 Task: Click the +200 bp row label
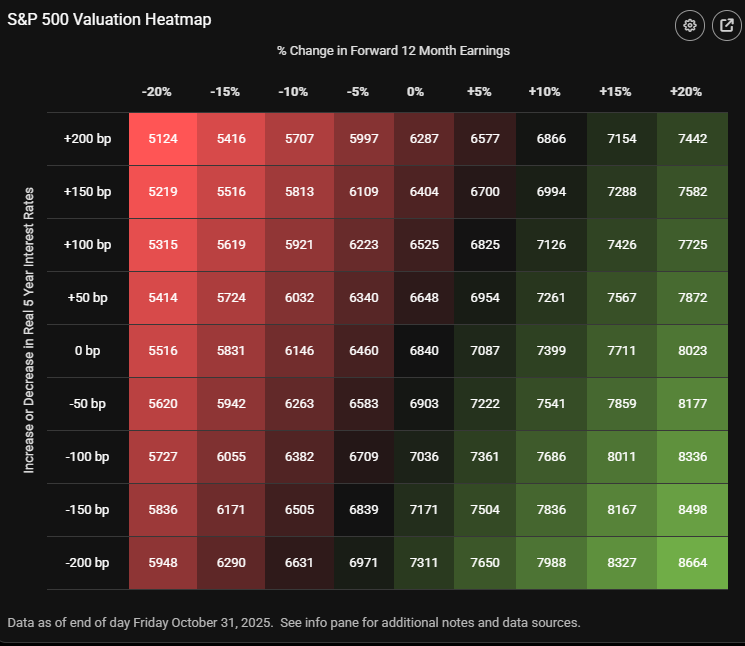click(87, 139)
